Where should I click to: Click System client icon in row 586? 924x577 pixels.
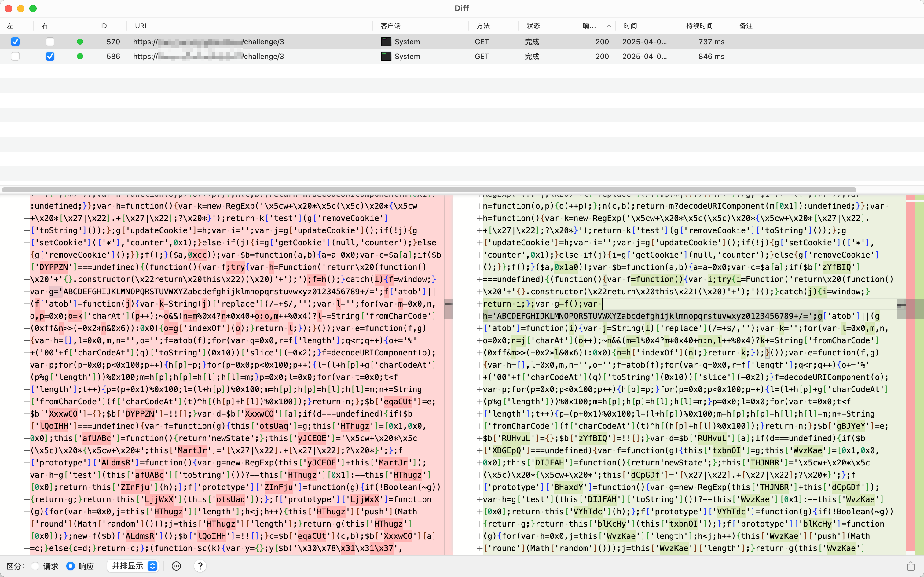point(386,57)
